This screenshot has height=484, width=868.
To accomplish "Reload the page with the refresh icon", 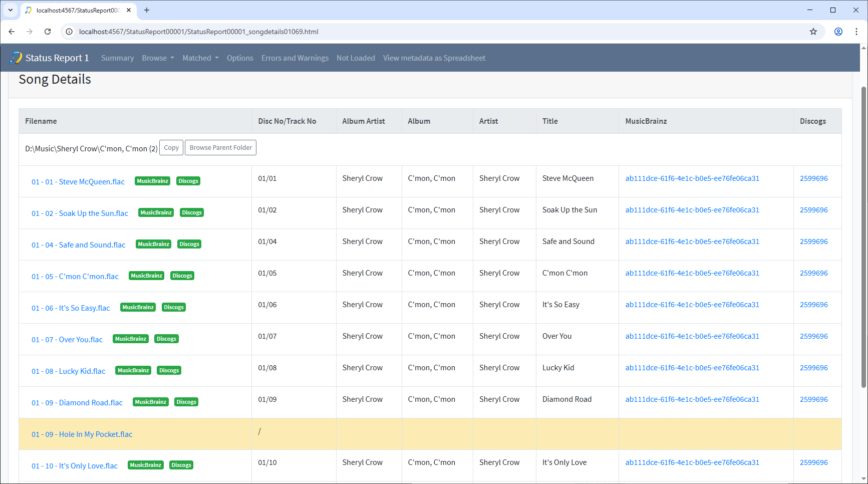I will 48,32.
